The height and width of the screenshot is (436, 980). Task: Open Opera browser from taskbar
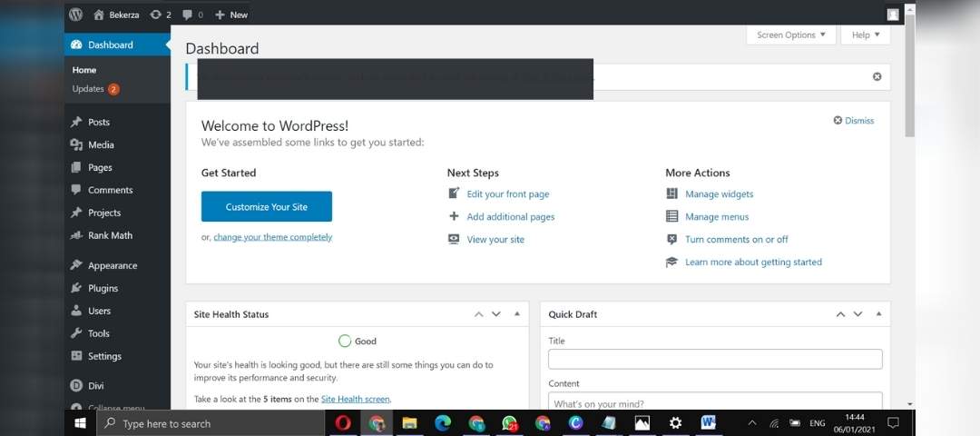coord(342,423)
